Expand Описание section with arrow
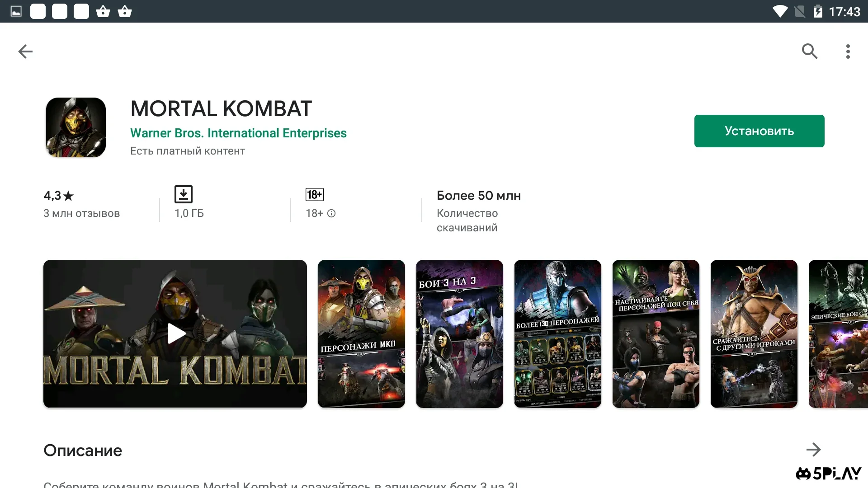868x488 pixels. pyautogui.click(x=813, y=450)
